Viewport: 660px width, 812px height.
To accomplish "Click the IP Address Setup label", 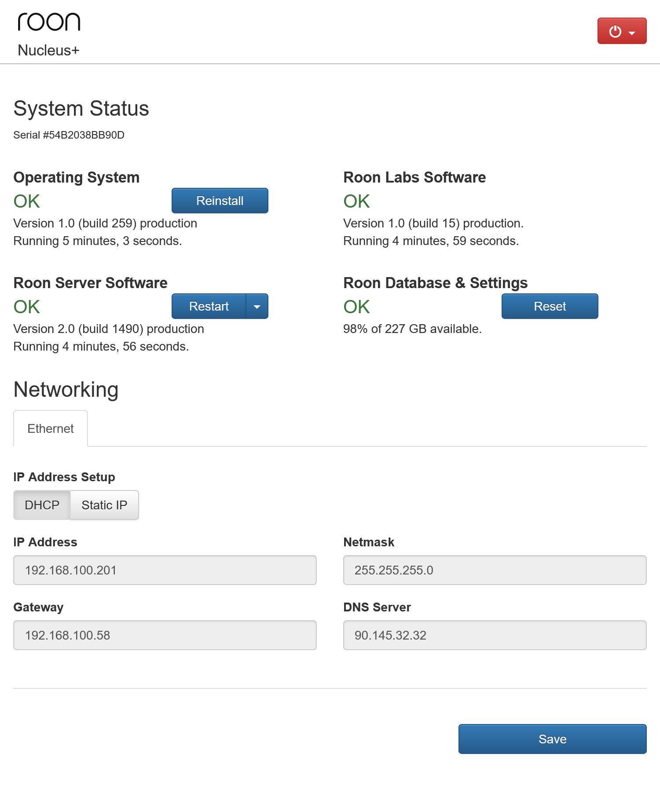I will pyautogui.click(x=64, y=477).
